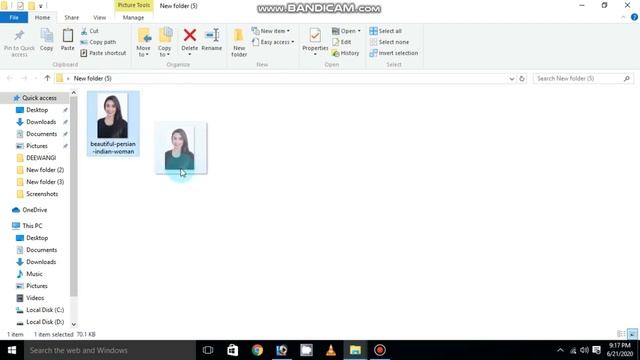This screenshot has width=640, height=360.
Task: Select This PC in navigation pane
Action: coord(32,226)
